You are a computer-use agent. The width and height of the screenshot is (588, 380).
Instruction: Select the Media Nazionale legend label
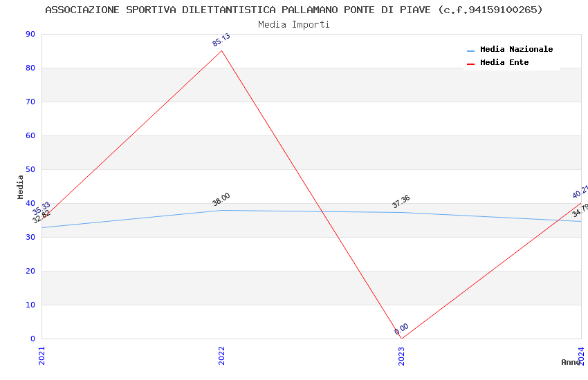tap(516, 50)
